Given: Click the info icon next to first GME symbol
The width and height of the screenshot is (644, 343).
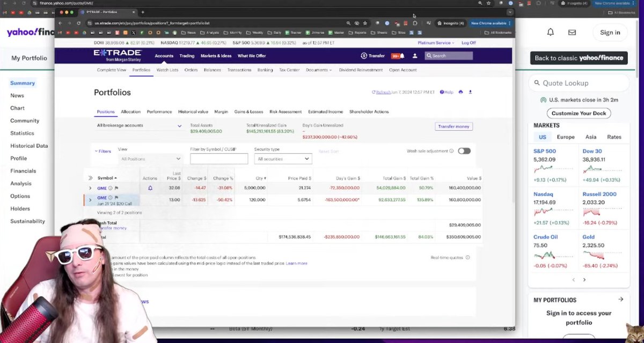Looking at the screenshot, I should click(111, 188).
